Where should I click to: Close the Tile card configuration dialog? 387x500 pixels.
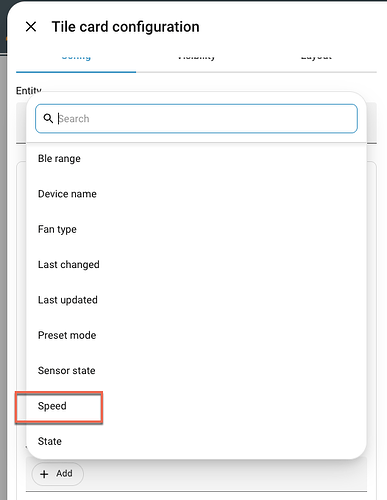pyautogui.click(x=31, y=27)
